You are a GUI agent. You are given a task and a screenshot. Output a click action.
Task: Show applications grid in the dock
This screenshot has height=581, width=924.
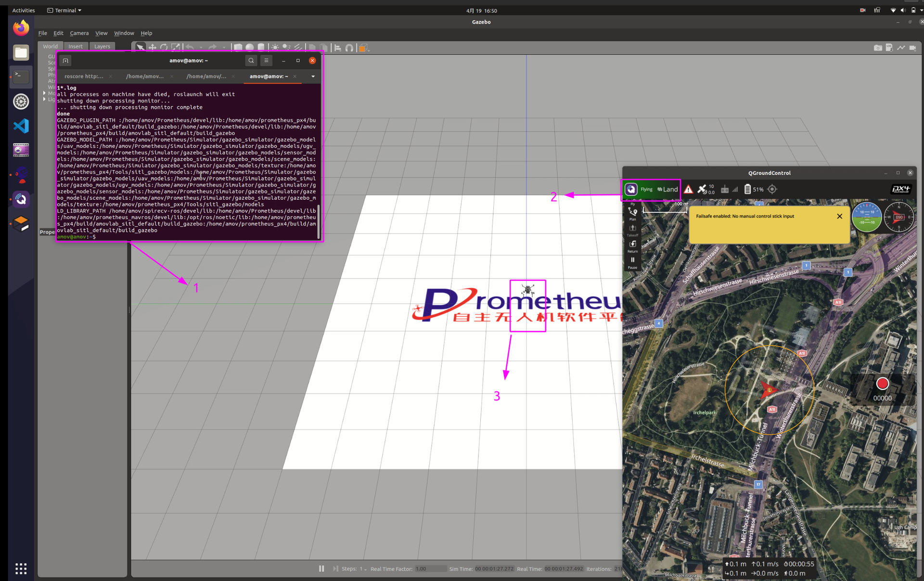(21, 568)
